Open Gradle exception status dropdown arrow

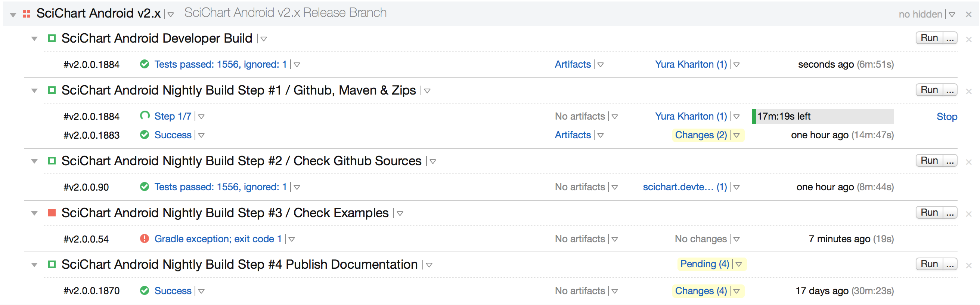[x=292, y=239]
